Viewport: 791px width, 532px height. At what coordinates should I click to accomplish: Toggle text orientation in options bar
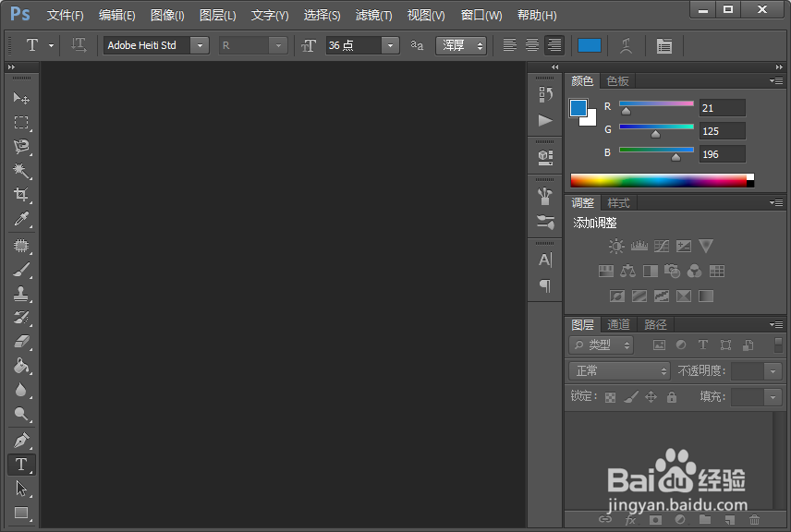pos(79,45)
